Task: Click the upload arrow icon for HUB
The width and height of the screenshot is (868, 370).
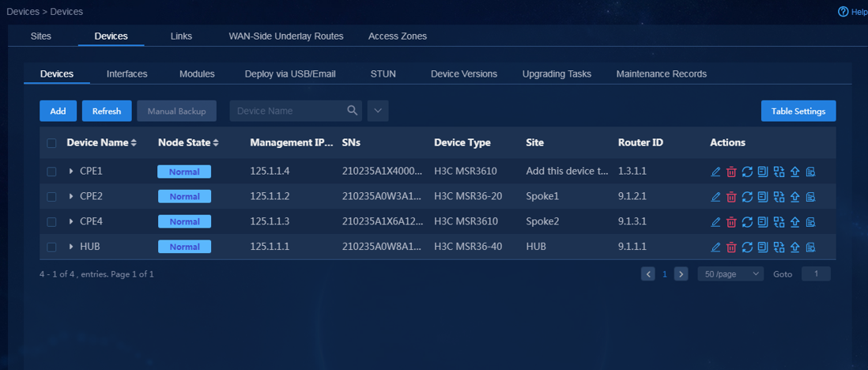Action: 795,247
